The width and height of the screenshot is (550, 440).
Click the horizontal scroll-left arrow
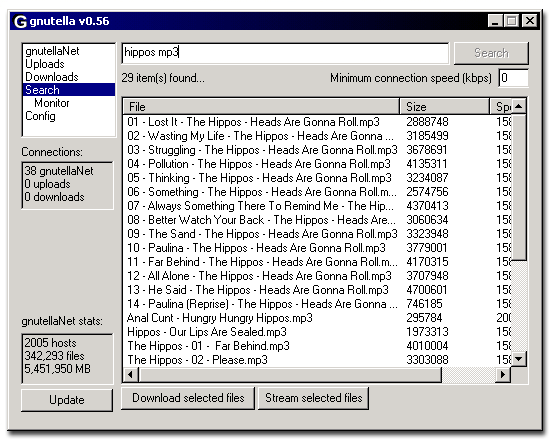[x=130, y=374]
